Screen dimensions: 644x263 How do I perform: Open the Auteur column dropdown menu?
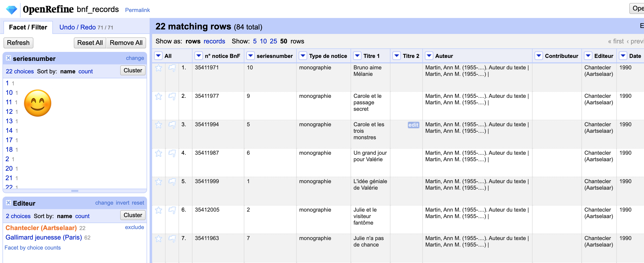point(429,56)
